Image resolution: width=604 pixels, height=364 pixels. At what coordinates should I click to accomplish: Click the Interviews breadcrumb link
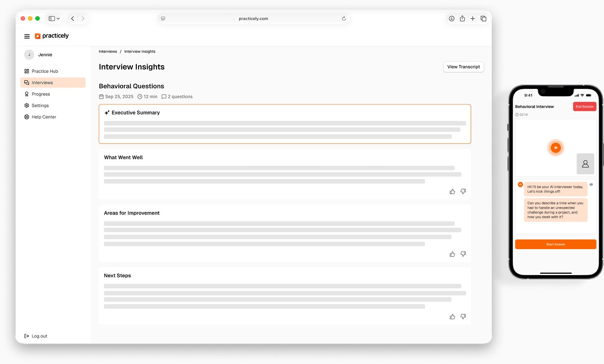tap(108, 52)
